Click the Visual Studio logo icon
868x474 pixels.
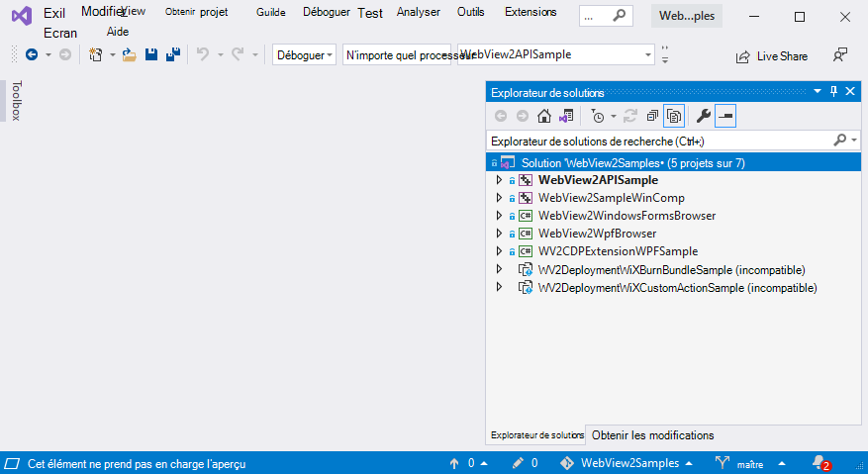(22, 16)
